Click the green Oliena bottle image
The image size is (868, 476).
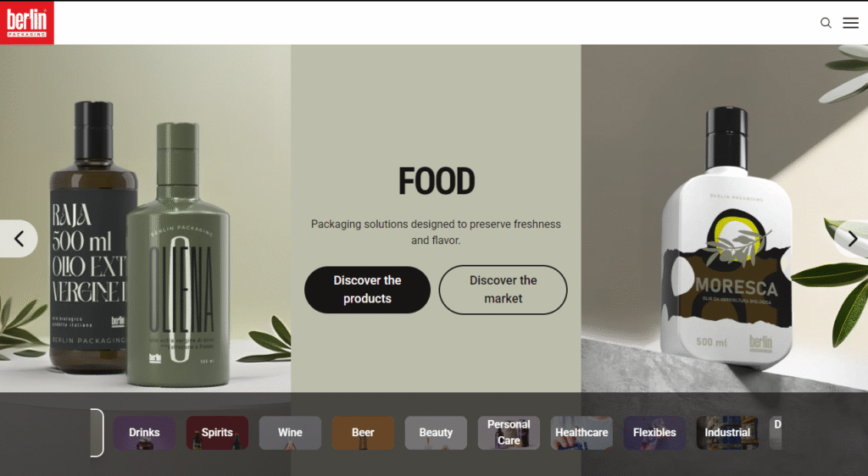[178, 254]
